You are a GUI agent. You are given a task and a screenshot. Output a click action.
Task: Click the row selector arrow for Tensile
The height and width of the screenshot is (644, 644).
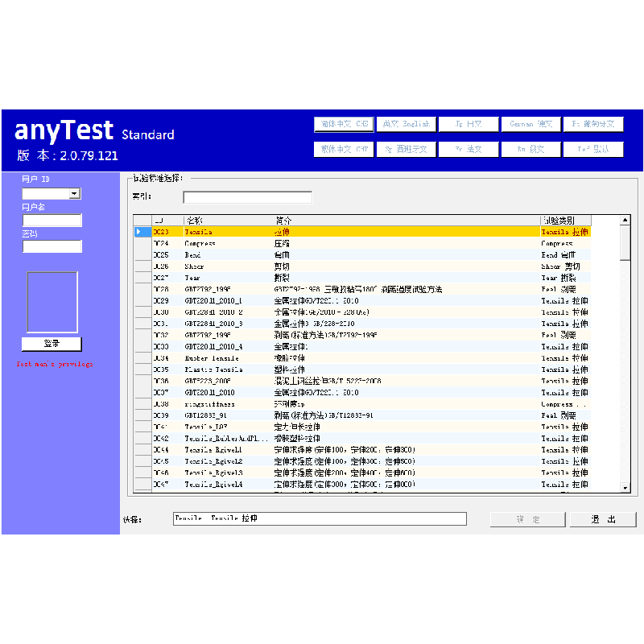[x=142, y=232]
